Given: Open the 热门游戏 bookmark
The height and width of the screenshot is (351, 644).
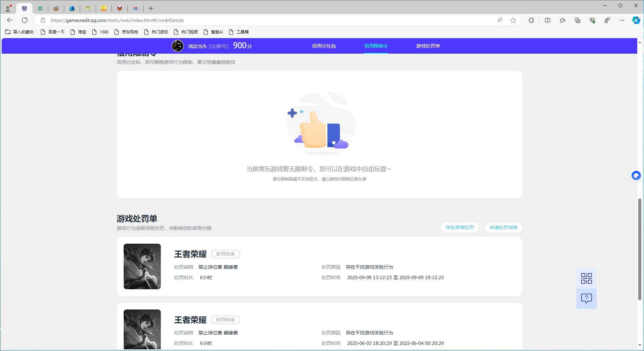Looking at the screenshot, I should tap(156, 32).
